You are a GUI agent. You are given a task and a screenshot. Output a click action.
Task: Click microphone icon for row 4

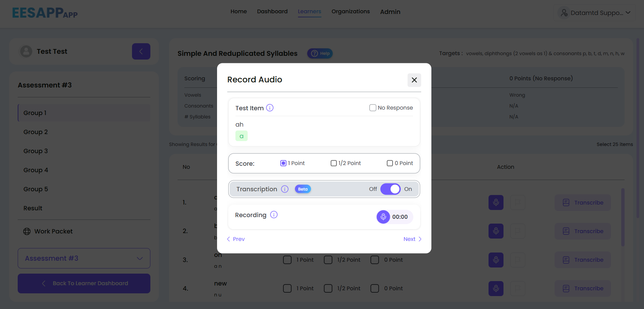(496, 288)
